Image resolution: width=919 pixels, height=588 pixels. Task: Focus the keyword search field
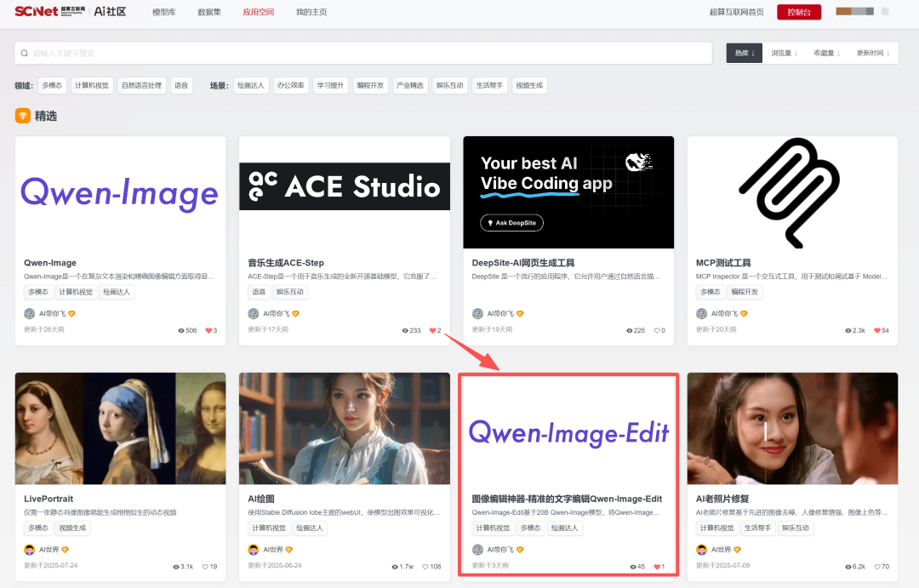pyautogui.click(x=363, y=54)
